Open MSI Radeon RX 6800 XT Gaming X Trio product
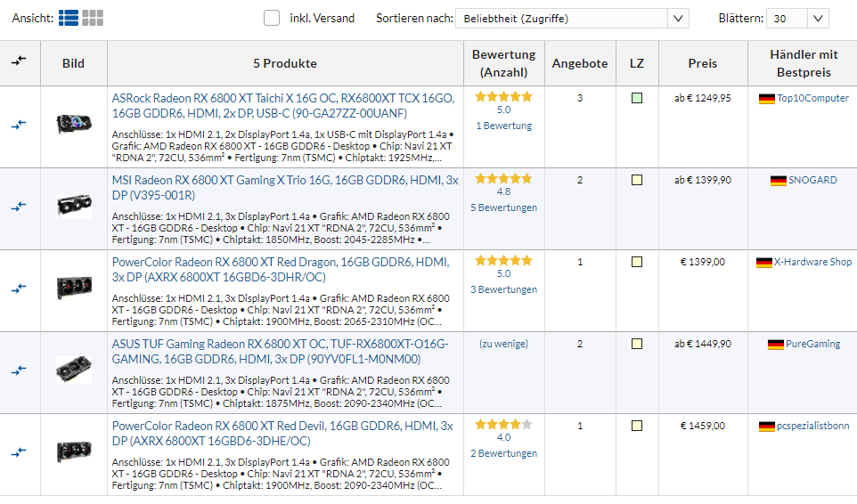The image size is (857, 504). coord(285,188)
